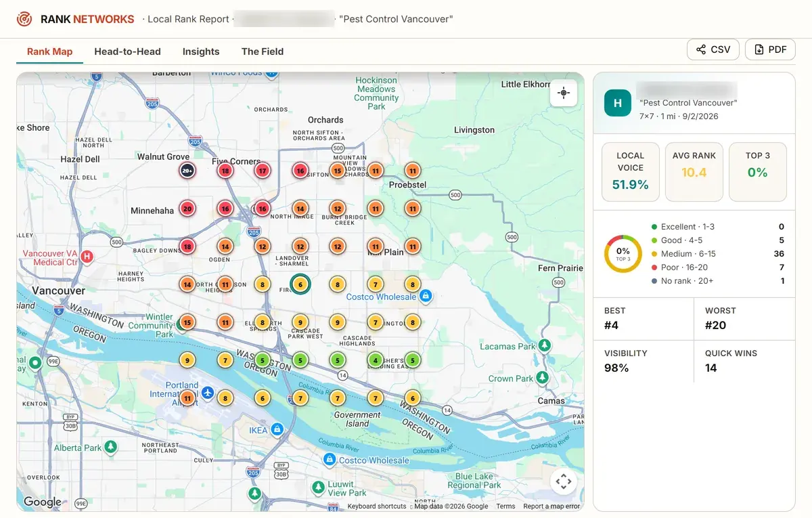
Task: Click the grey-blue dot beside No rank 20+
Action: click(x=654, y=281)
